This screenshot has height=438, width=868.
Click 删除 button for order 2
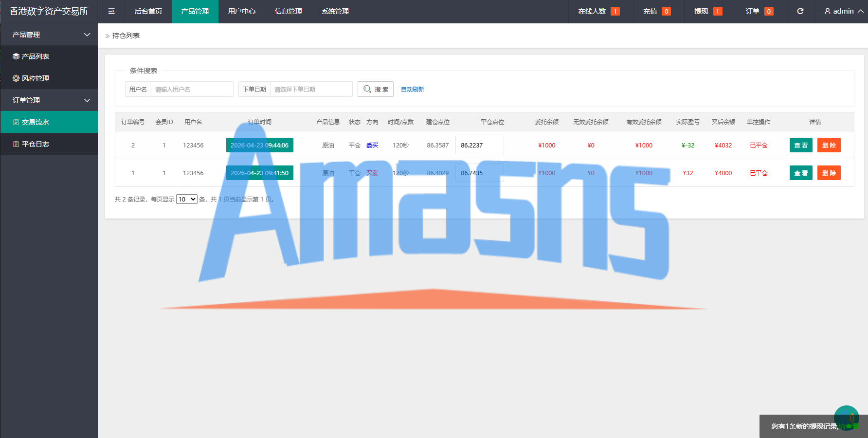point(829,145)
